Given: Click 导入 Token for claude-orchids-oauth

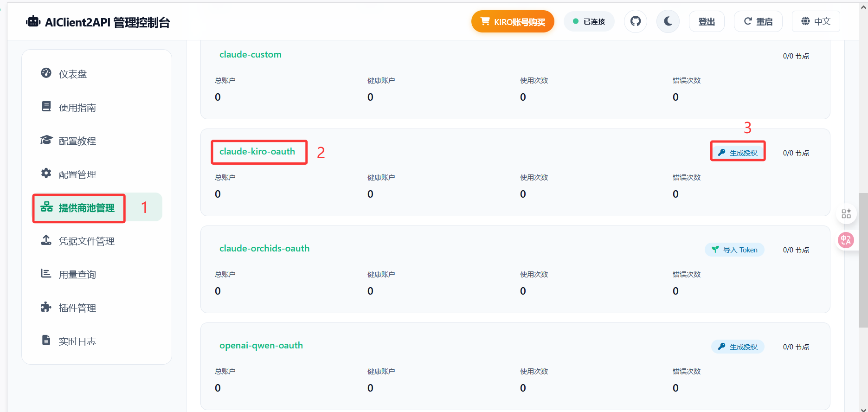Looking at the screenshot, I should [x=734, y=250].
